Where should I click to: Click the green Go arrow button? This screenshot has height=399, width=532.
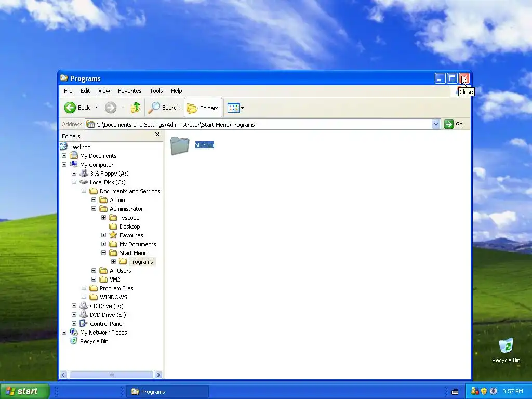click(x=448, y=125)
